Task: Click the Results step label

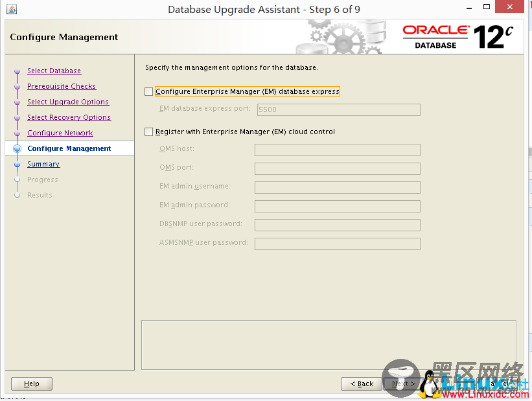Action: 40,195
